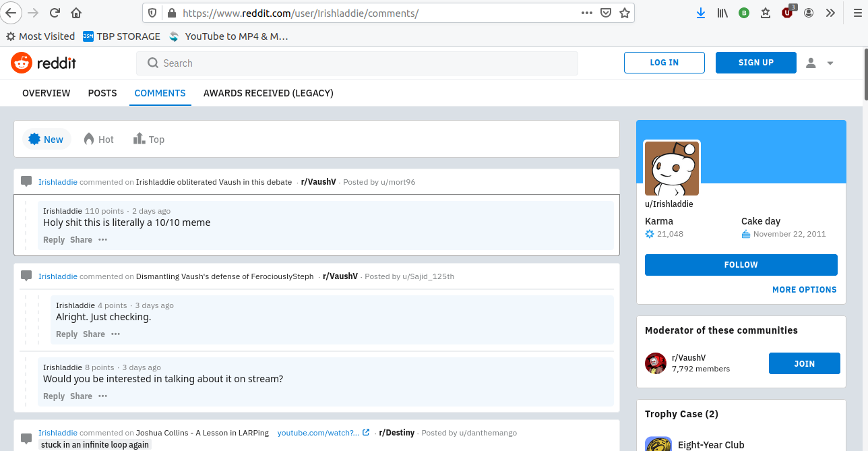Screen dimensions: 868x451
Task: Share the 'talking about it on stream' comment
Action: coord(81,396)
